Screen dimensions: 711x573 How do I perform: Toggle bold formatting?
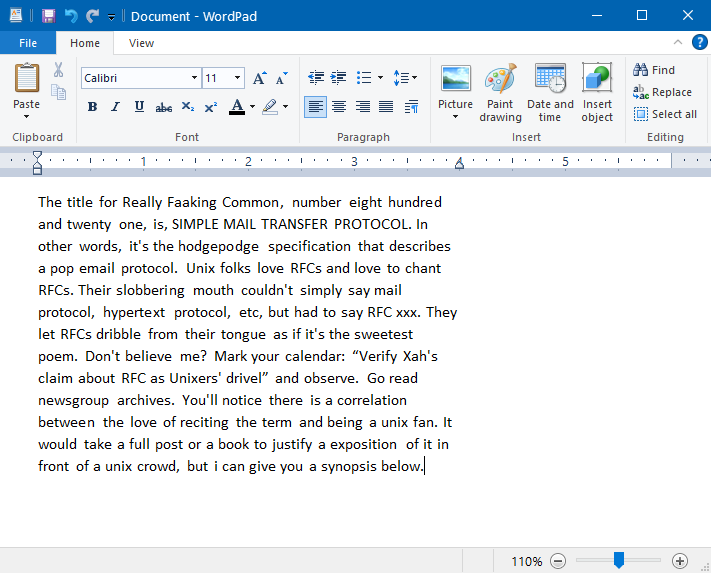(92, 107)
